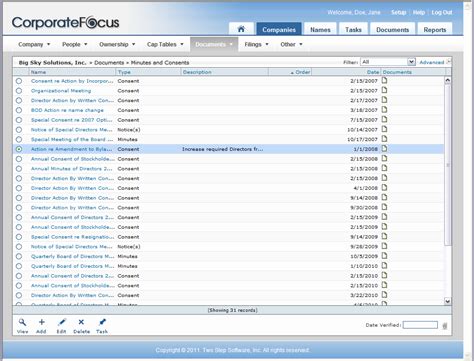Viewport: 474px width, 361px height.
Task: Open BOD Action re name change link
Action: click(x=67, y=110)
